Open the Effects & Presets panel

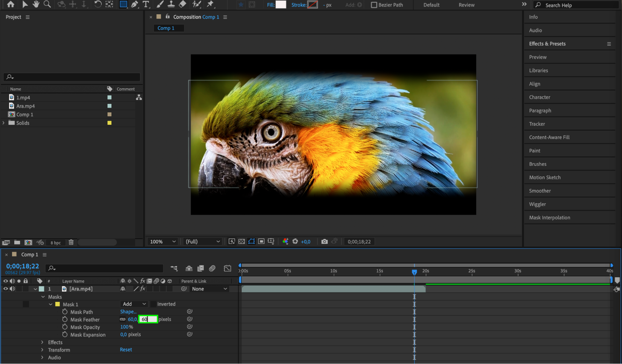(x=547, y=44)
